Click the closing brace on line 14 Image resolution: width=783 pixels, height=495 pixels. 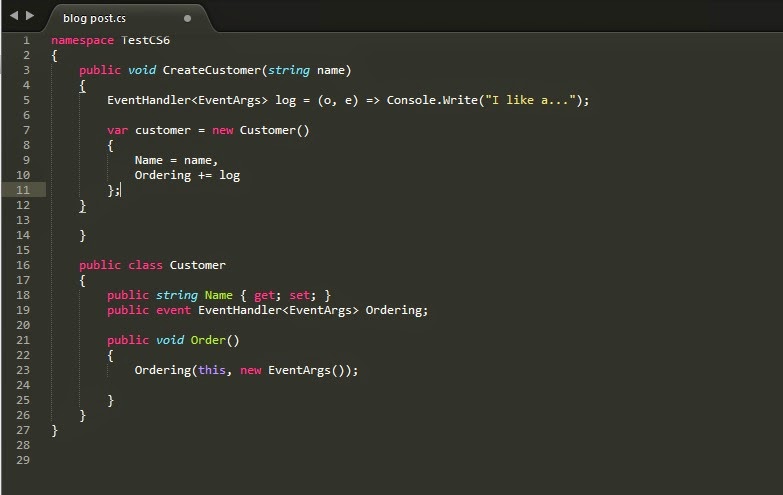pos(82,235)
